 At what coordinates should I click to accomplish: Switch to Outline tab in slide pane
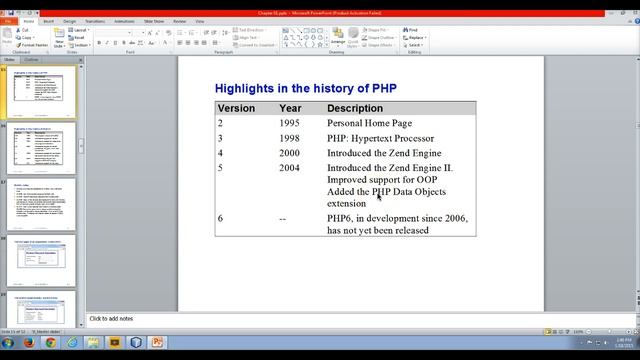click(31, 60)
